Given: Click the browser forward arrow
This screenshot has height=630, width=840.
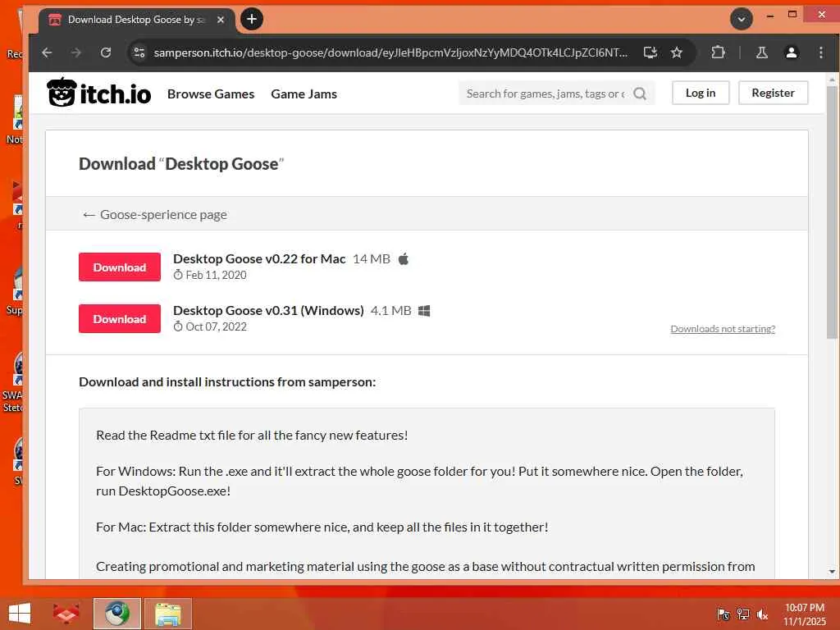Looking at the screenshot, I should tap(76, 52).
